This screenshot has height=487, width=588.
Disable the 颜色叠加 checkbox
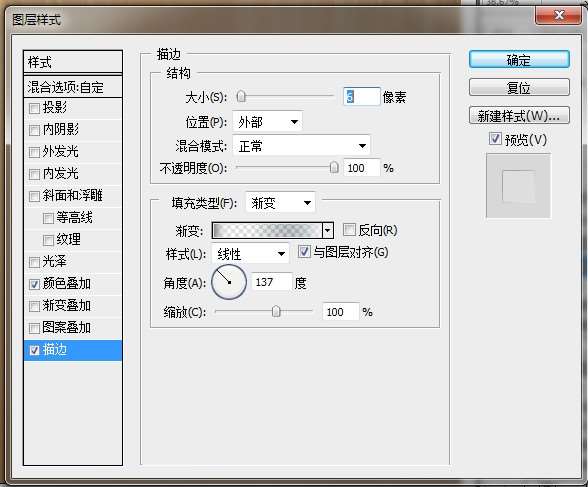click(x=34, y=284)
